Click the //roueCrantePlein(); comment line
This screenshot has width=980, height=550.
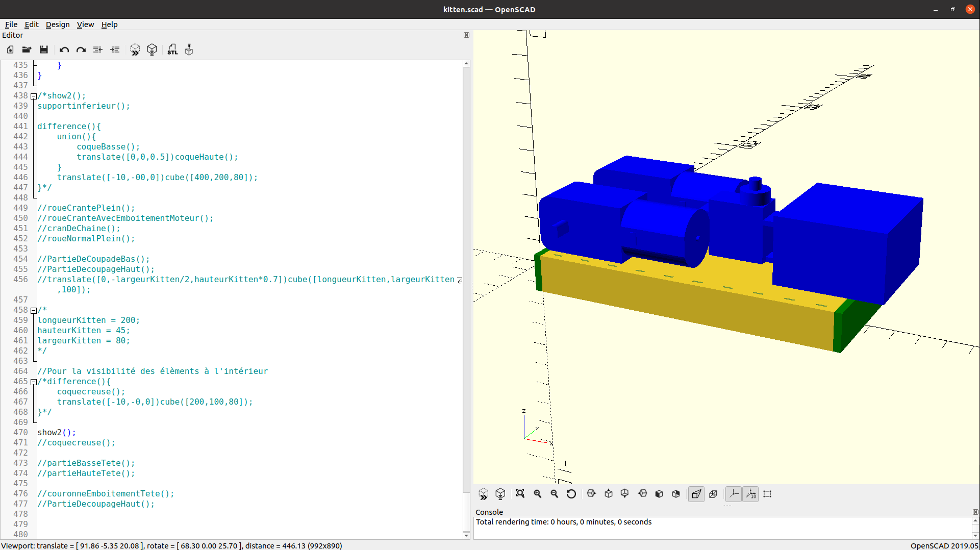pos(86,208)
